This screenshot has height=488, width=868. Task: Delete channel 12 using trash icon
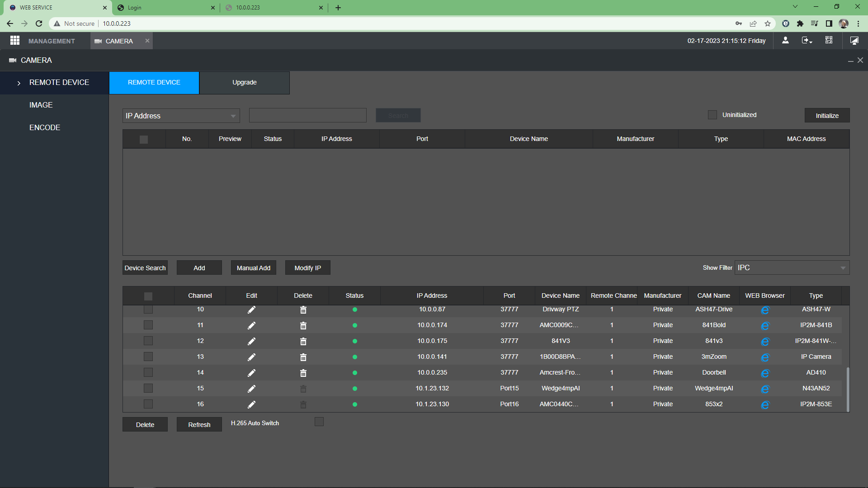point(303,341)
